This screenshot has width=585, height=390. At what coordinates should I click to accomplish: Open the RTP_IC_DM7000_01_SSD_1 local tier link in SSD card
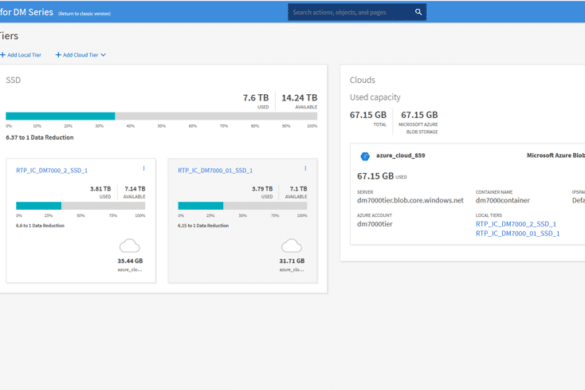click(215, 170)
